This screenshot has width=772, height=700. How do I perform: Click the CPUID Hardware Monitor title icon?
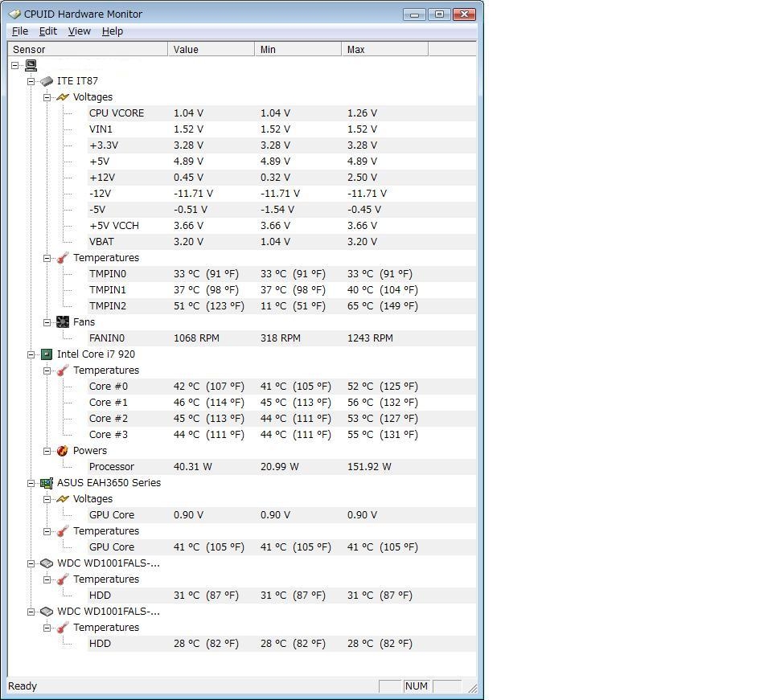[14, 14]
